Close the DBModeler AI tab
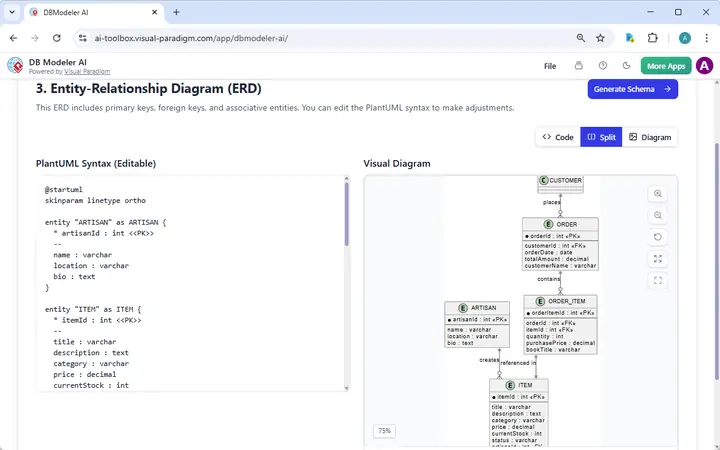 pyautogui.click(x=154, y=12)
